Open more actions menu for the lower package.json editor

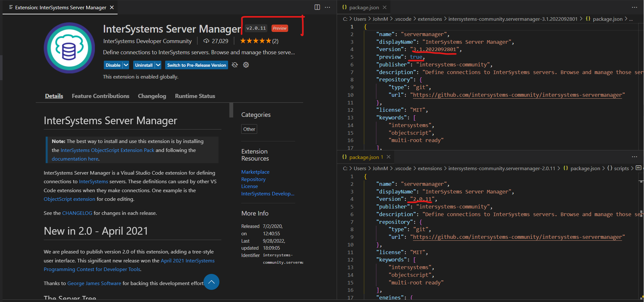[635, 157]
